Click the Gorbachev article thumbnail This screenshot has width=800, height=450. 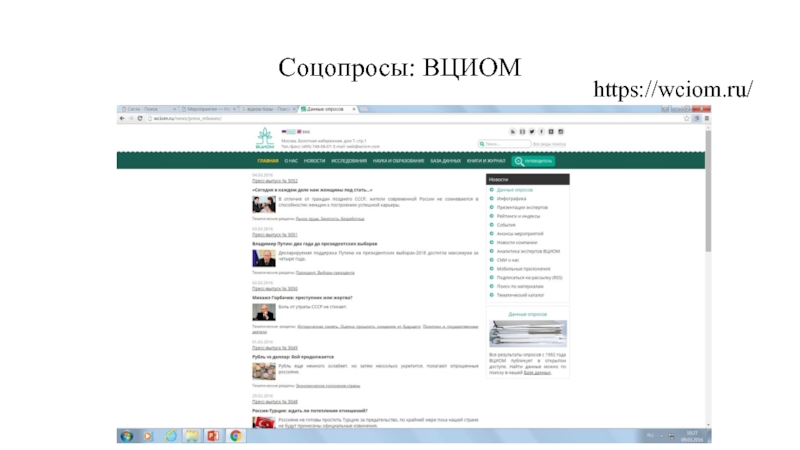pyautogui.click(x=264, y=312)
